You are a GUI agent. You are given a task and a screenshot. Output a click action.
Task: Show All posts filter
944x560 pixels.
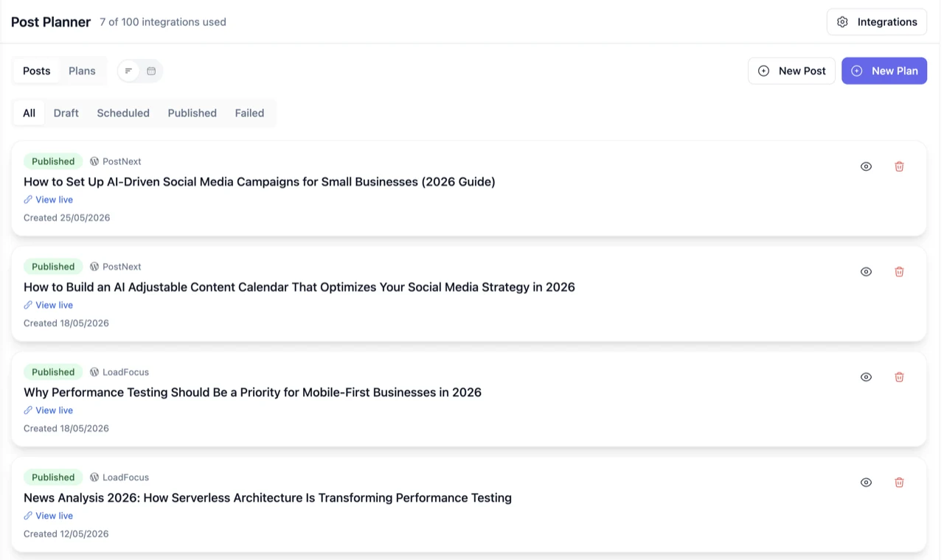[x=29, y=113]
